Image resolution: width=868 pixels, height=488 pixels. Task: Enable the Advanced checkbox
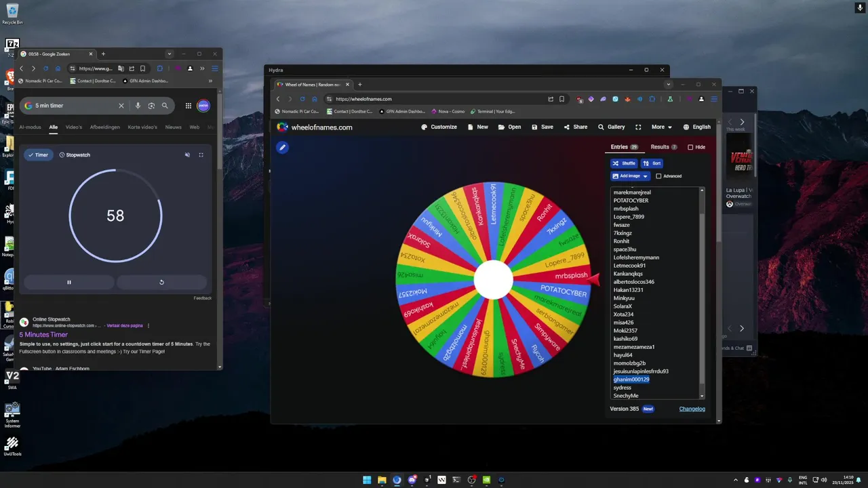click(658, 176)
